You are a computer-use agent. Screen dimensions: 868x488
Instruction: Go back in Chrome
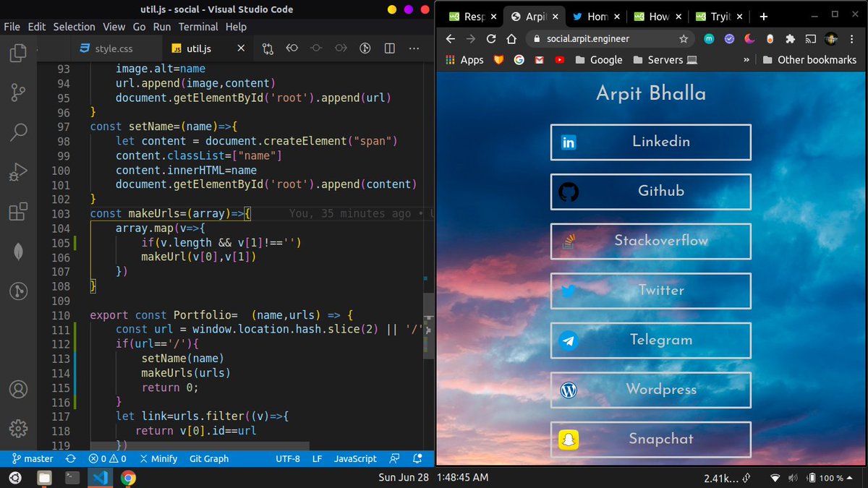pos(450,39)
